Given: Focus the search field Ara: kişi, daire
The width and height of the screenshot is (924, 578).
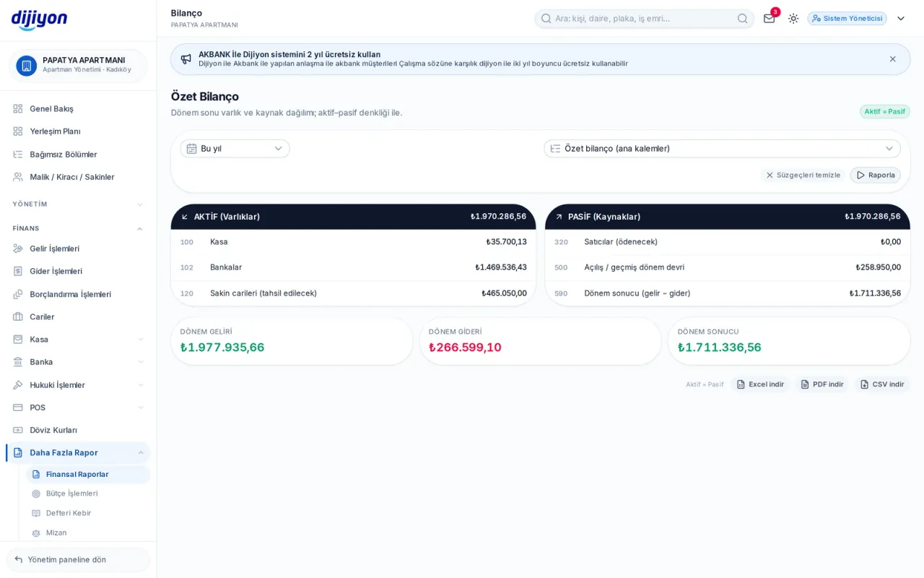Looking at the screenshot, I should (644, 18).
